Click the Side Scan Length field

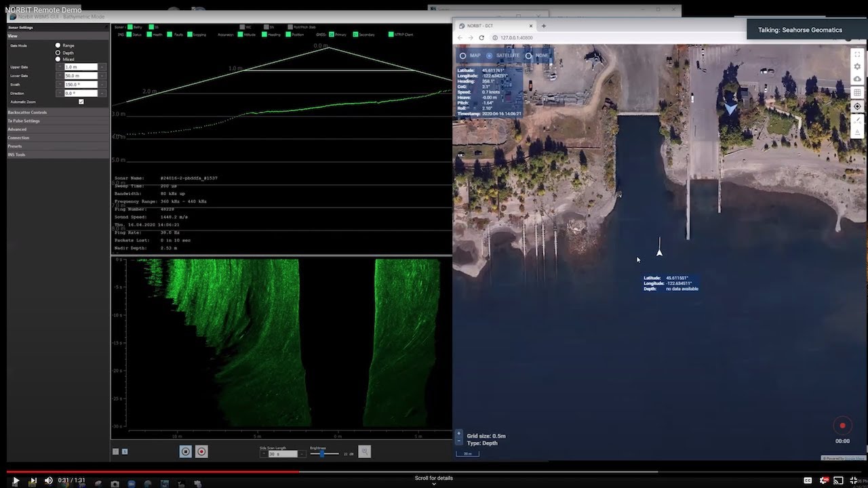coord(282,453)
